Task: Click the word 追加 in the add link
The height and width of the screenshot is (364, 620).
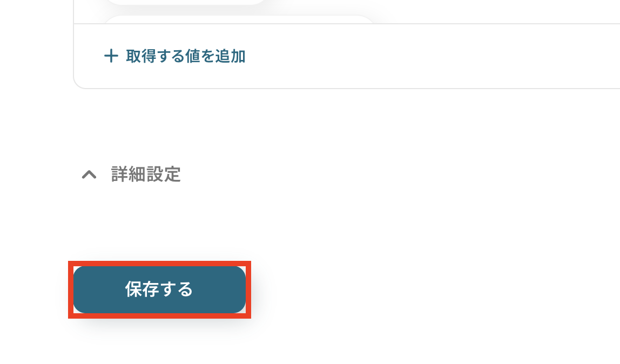Action: click(x=231, y=56)
